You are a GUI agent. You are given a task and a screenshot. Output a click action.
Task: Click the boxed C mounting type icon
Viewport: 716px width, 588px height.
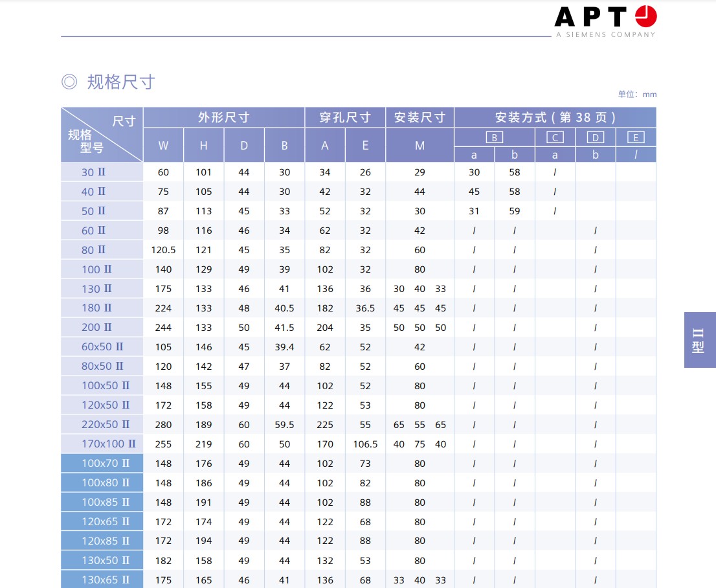point(555,137)
